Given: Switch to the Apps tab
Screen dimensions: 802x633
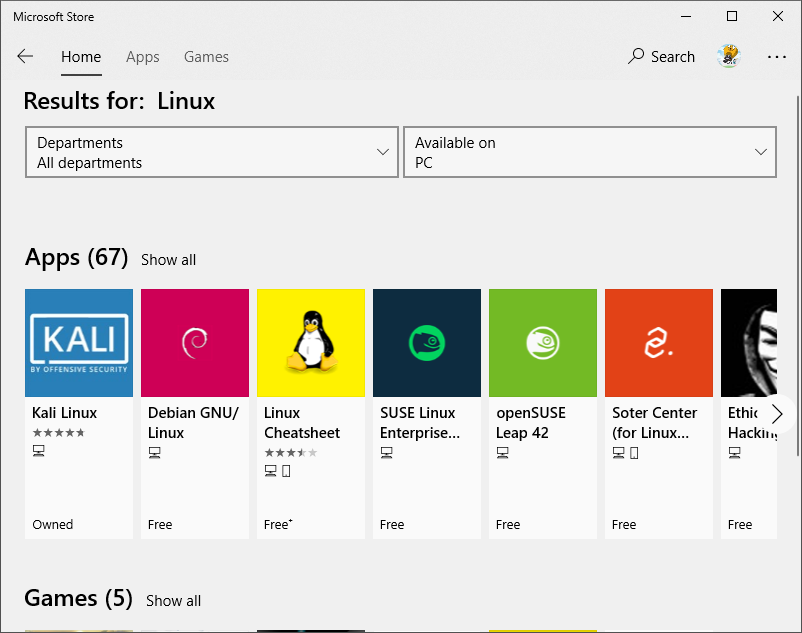Looking at the screenshot, I should (x=143, y=57).
